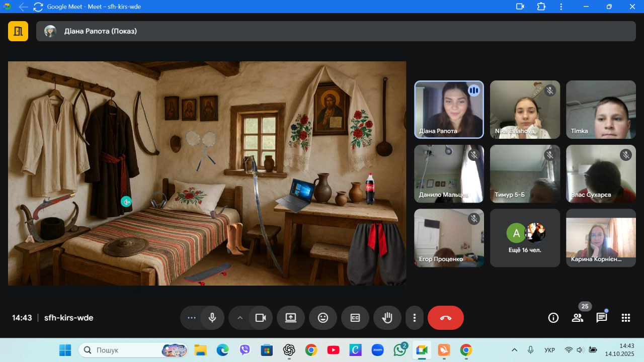Viewport: 644px width, 362px height.
Task: Click the red leave call button
Action: coord(445,318)
